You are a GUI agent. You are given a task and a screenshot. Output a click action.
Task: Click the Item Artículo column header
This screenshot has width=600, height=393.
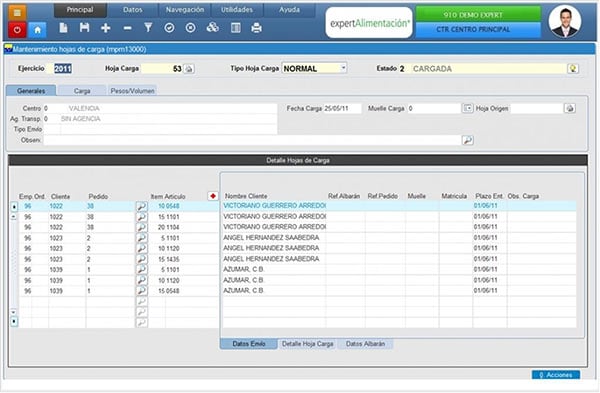(x=168, y=196)
